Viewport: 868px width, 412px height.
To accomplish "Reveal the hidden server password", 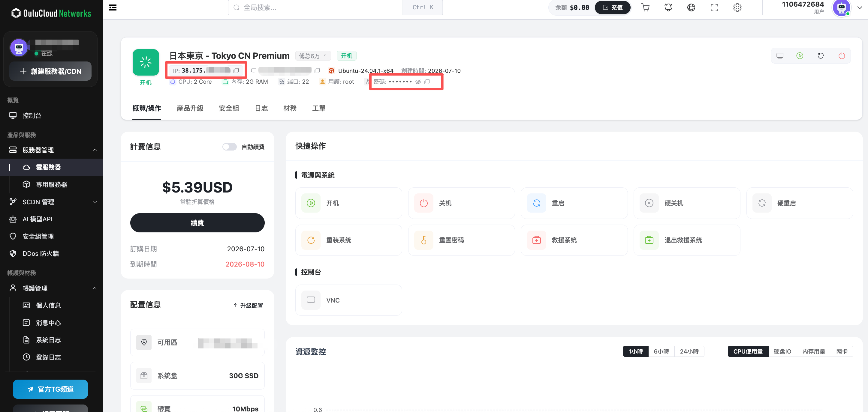I will 418,82.
